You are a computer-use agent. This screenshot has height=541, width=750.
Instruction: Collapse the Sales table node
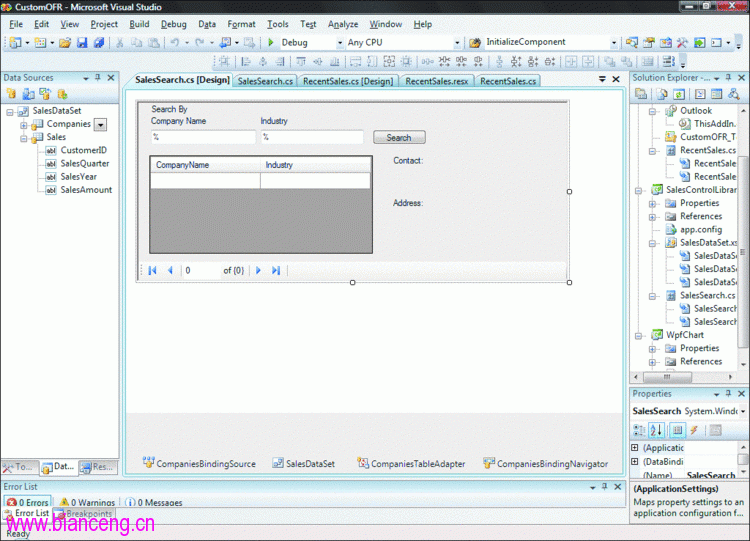tap(23, 139)
